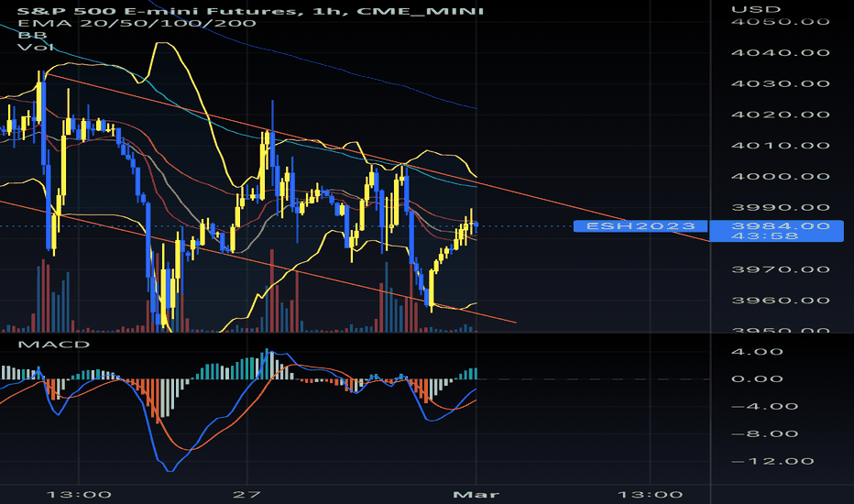
Task: Click the ESH2023 symbol price label
Action: pyautogui.click(x=640, y=225)
